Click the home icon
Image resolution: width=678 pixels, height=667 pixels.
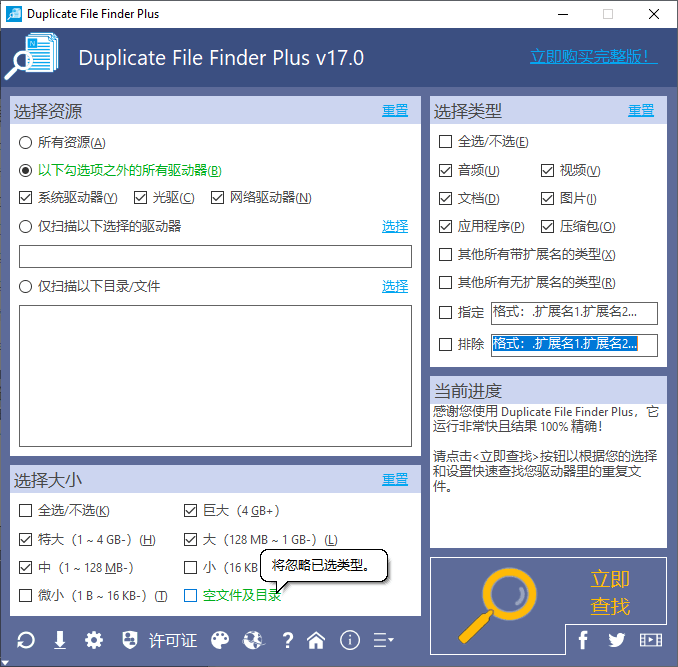pos(316,640)
